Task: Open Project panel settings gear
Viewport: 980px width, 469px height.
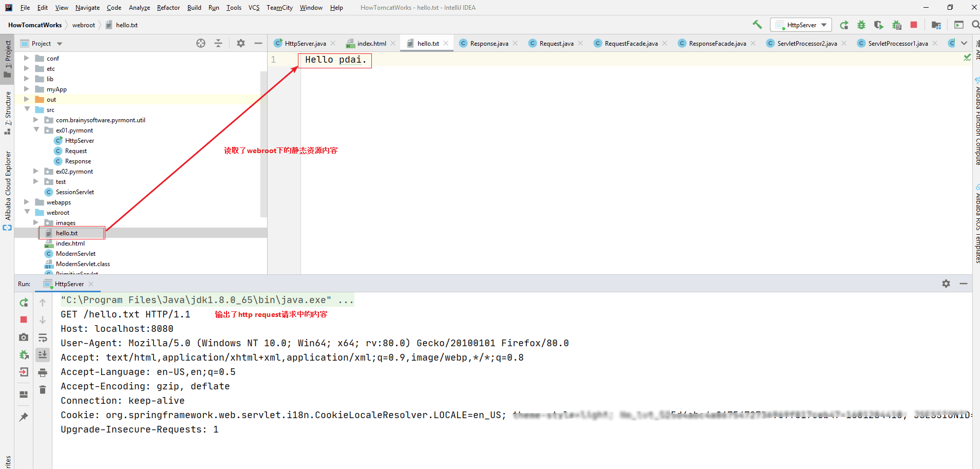Action: click(x=241, y=44)
